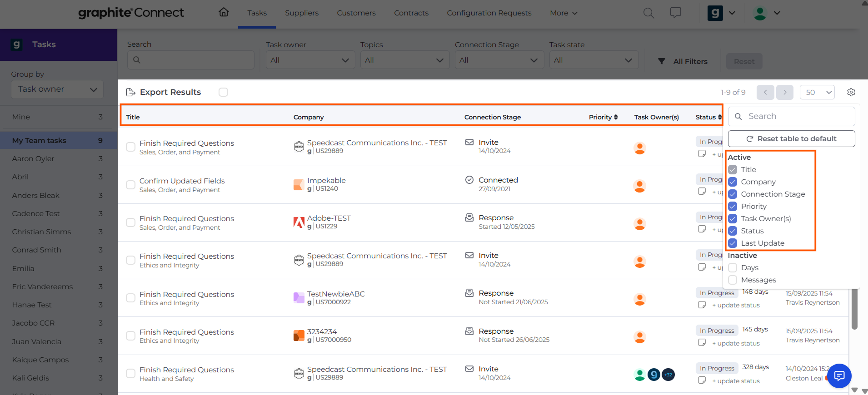
Task: Switch to the Suppliers tab
Action: 302,13
